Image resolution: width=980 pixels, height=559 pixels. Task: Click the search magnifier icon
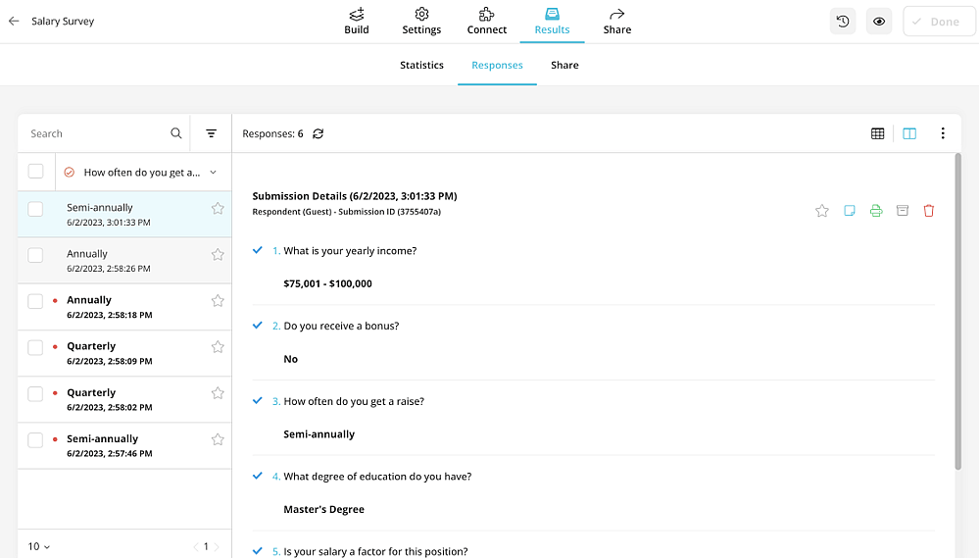[176, 133]
